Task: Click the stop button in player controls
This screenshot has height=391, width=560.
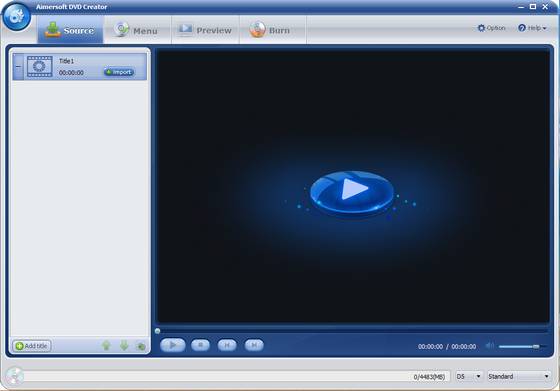Action: [x=200, y=345]
